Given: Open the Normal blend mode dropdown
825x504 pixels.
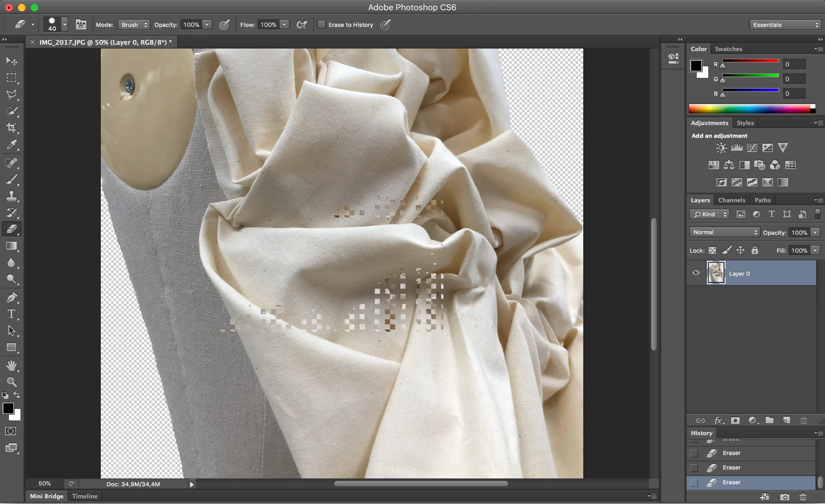Looking at the screenshot, I should (x=725, y=232).
